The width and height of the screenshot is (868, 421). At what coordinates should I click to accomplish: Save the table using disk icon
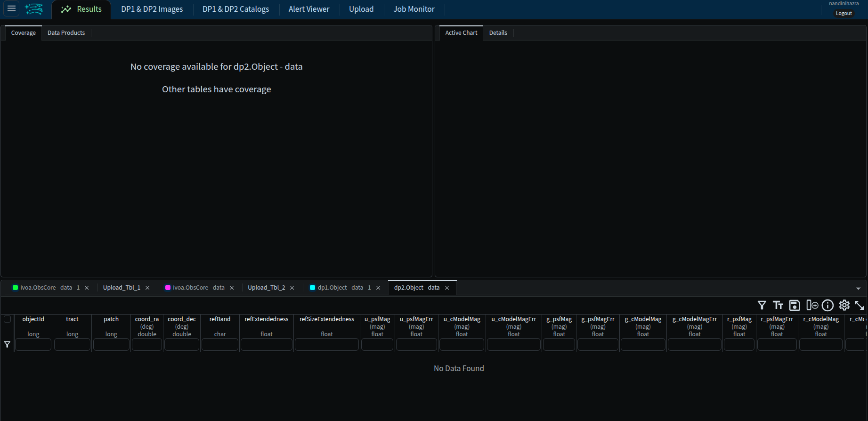pos(795,305)
